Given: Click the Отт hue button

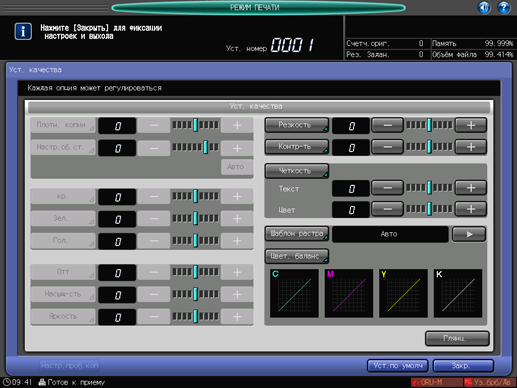Looking at the screenshot, I should click(63, 272).
